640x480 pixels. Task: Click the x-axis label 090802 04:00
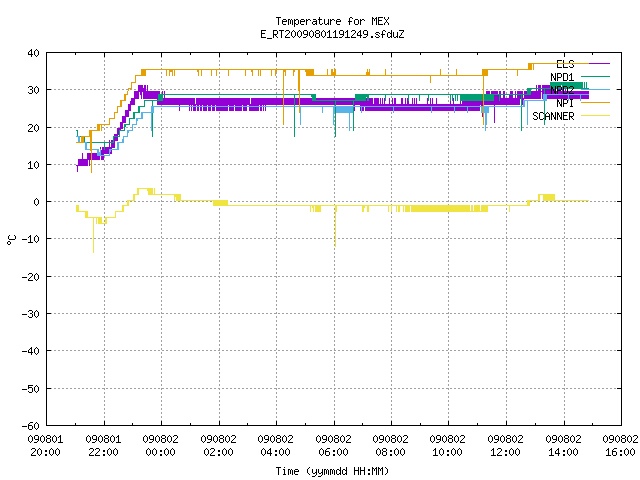pyautogui.click(x=276, y=446)
